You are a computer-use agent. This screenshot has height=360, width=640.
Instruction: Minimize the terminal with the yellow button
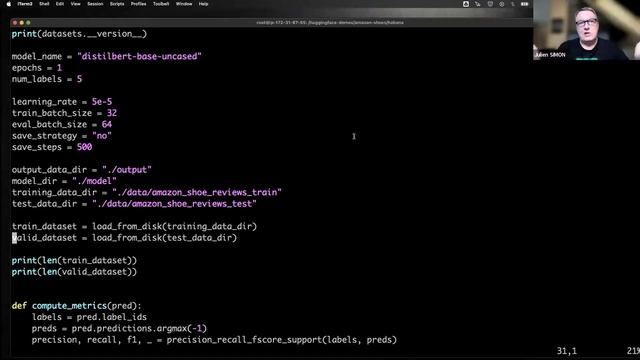click(x=21, y=23)
